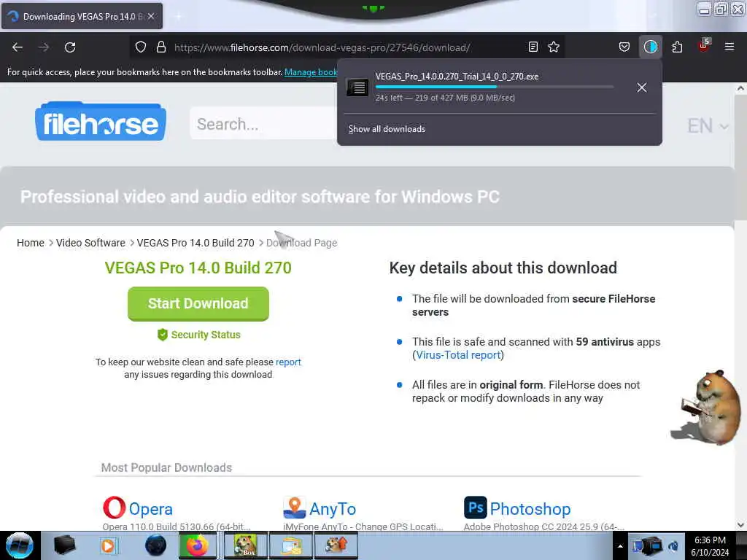Close the Downloading VEGAS Pro tab
747x560 pixels.
point(151,16)
